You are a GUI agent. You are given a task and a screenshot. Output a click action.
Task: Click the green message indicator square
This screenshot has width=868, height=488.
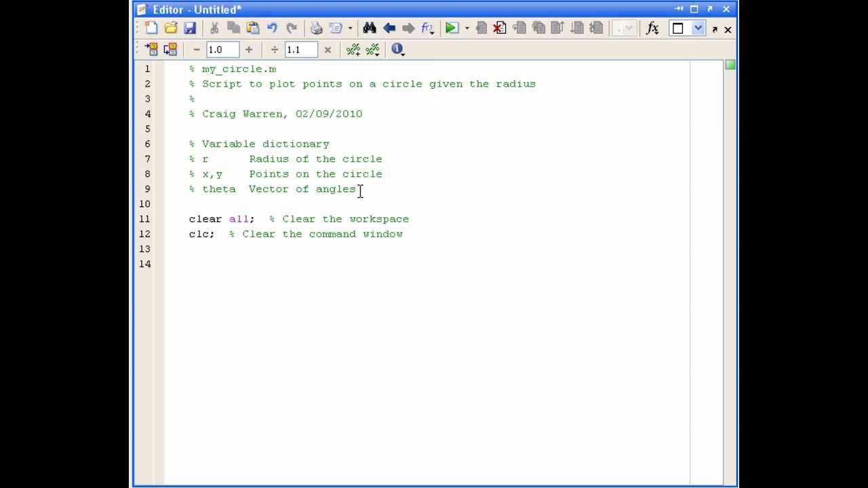point(730,65)
